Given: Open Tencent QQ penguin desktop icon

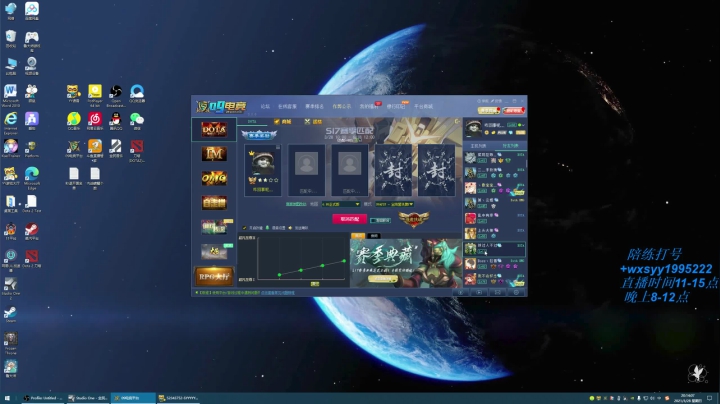Looking at the screenshot, I should (116, 122).
